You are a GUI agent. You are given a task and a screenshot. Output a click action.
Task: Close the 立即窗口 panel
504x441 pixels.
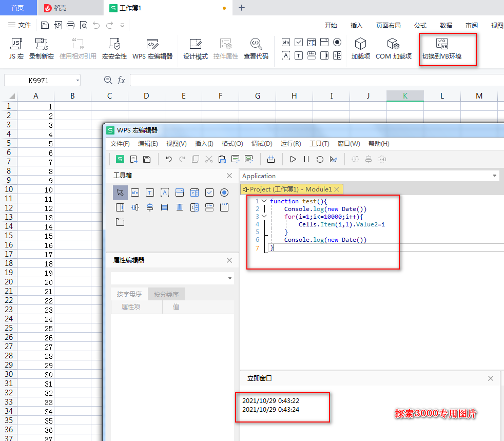coord(491,378)
